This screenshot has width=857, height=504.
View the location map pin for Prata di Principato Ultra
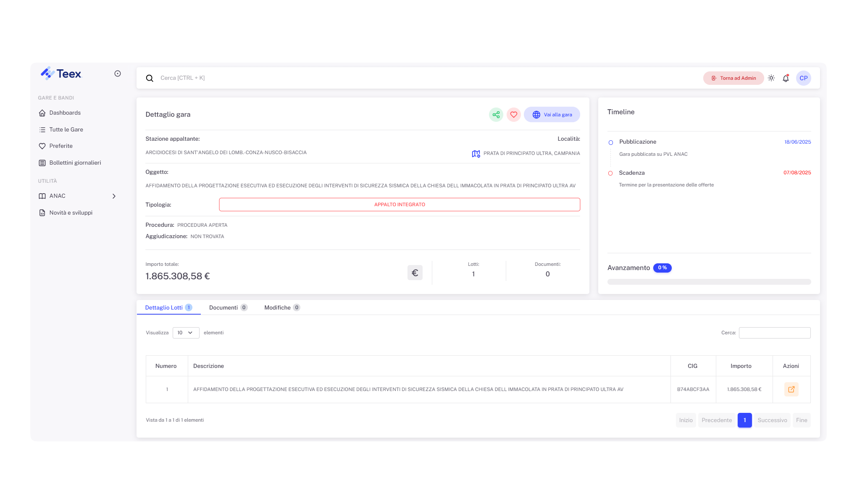[476, 153]
